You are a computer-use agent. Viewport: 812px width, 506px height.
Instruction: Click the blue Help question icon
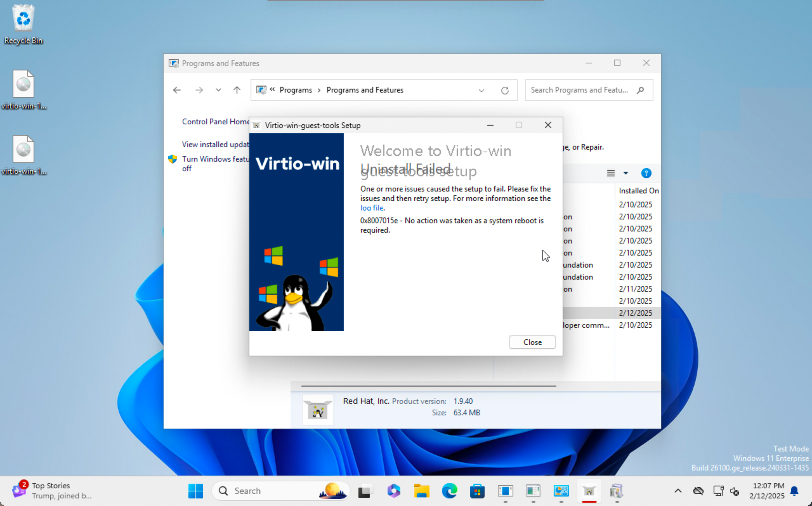coord(646,173)
